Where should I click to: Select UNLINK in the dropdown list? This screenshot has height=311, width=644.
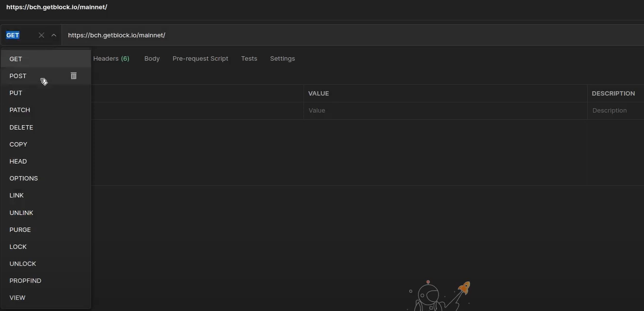46,213
